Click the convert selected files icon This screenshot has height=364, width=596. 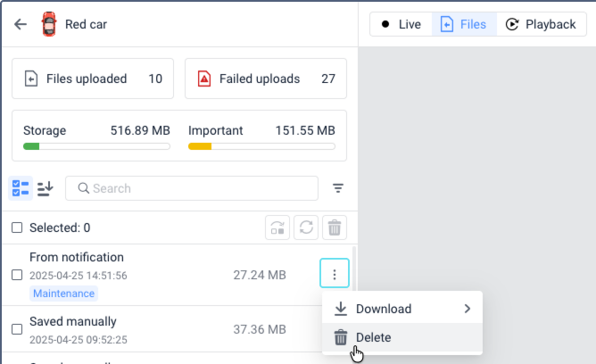(277, 227)
